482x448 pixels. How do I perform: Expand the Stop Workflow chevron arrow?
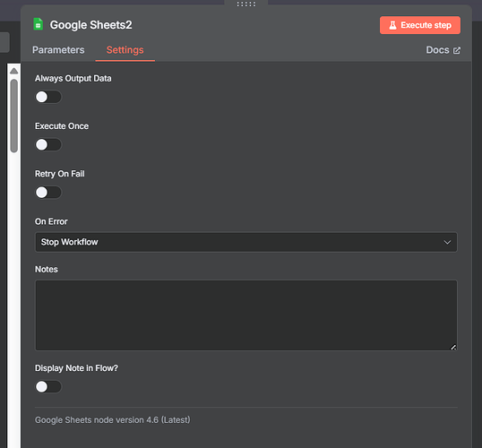[x=447, y=242]
